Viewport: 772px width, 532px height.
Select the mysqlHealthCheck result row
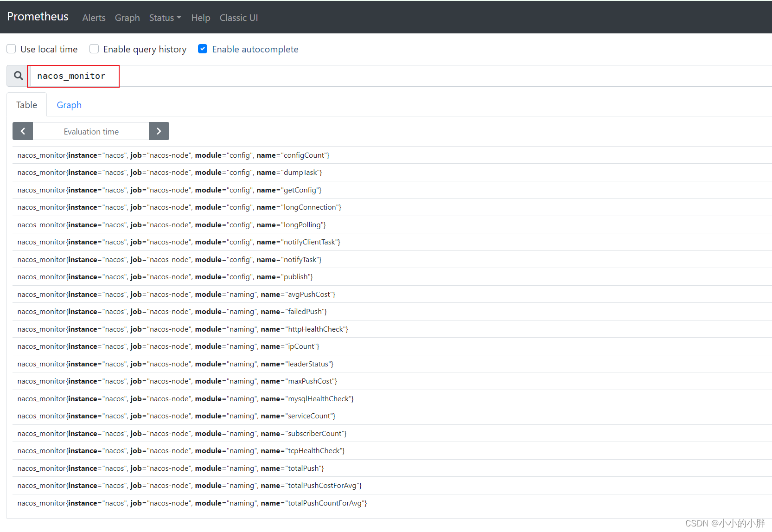pyautogui.click(x=392, y=399)
